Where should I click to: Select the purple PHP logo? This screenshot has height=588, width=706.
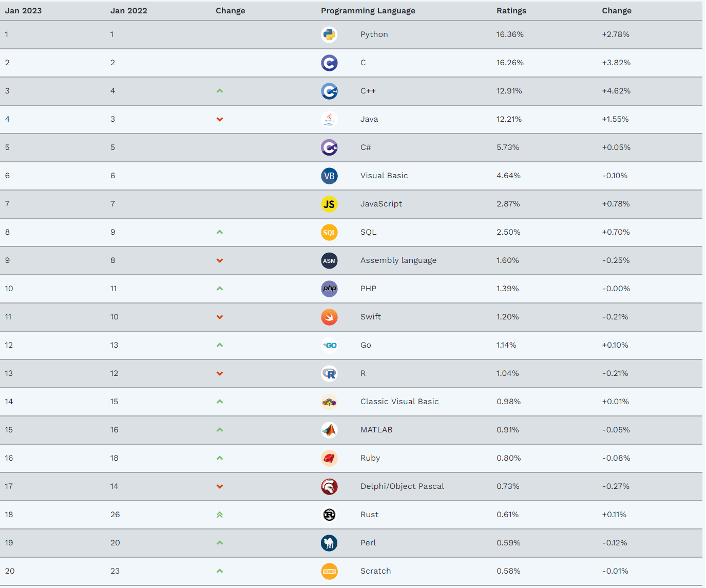(329, 289)
